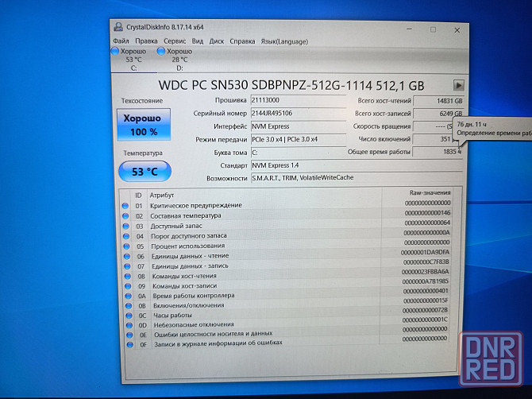Click the serial number field 2144JR495106
The height and width of the screenshot is (399, 532).
tap(299, 113)
